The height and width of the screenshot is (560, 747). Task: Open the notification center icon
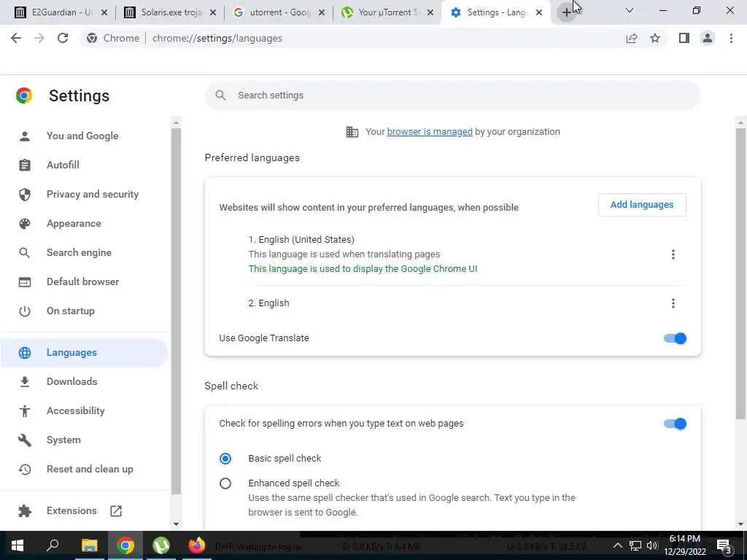(x=724, y=545)
